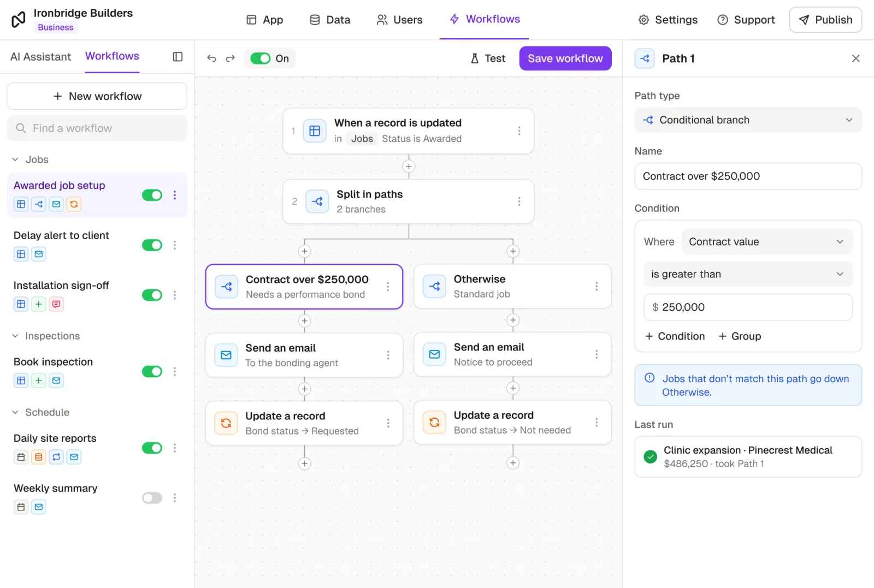Click the $ 250,000 condition value field
This screenshot has height=588, width=874.
coord(748,307)
